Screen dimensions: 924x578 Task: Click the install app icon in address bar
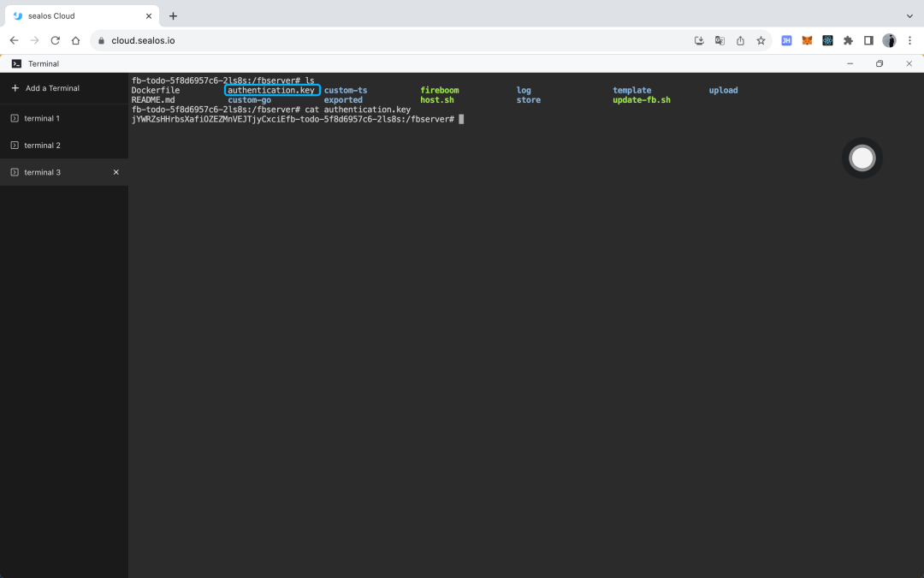pyautogui.click(x=699, y=41)
